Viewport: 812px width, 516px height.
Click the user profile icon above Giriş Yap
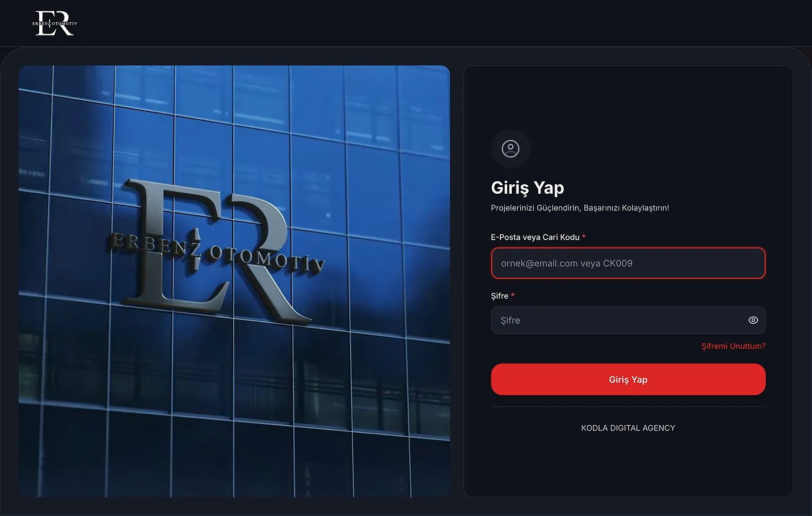click(510, 148)
